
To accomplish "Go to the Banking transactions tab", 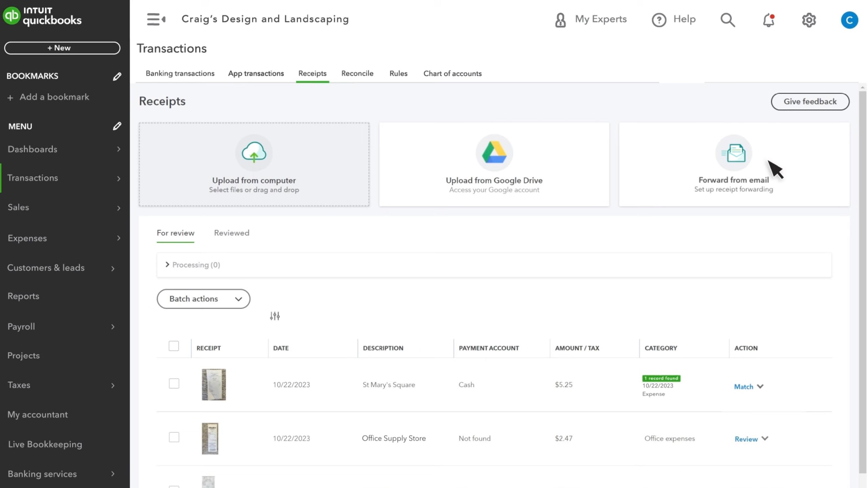I will point(180,74).
